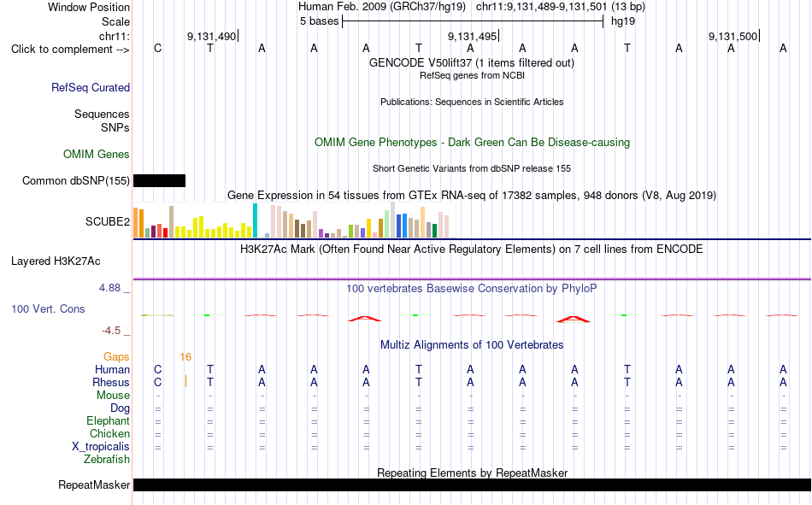The width and height of the screenshot is (812, 505).
Task: Click the Sequences track label
Action: 102,114
